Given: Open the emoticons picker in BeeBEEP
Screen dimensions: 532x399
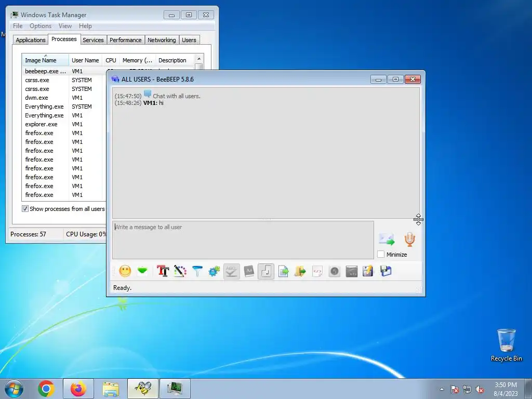Looking at the screenshot, I should pyautogui.click(x=125, y=271).
